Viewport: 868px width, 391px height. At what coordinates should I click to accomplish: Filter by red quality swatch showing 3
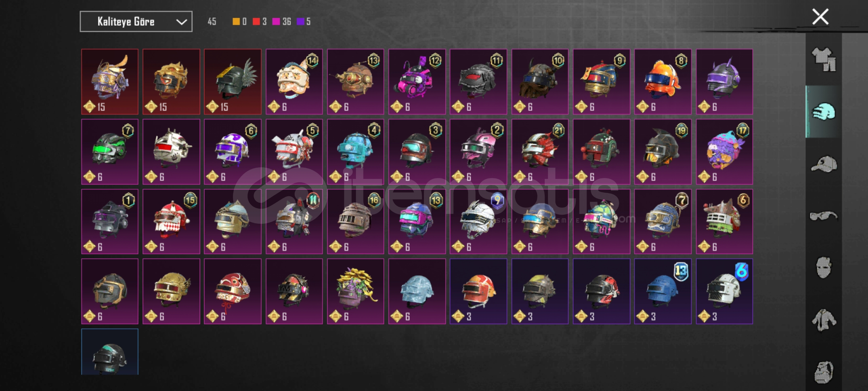point(260,22)
